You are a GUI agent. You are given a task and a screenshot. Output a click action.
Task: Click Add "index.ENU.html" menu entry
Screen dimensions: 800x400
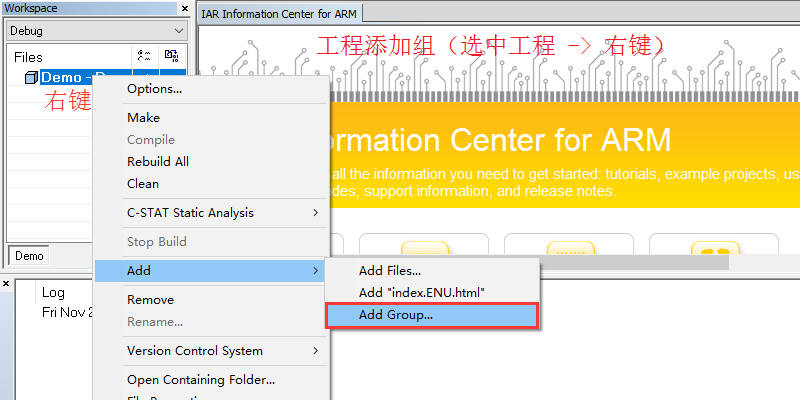[421, 292]
